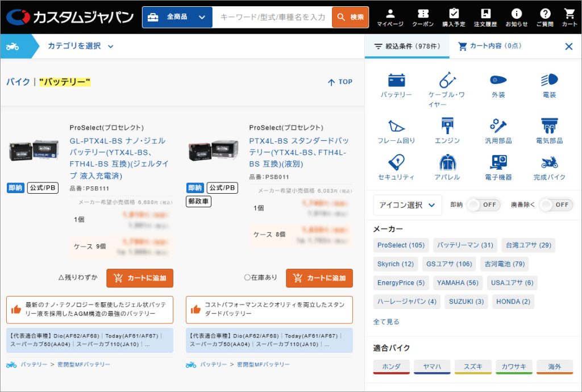The height and width of the screenshot is (392, 582).
Task: Focus the keyword search input field
Action: tap(272, 17)
